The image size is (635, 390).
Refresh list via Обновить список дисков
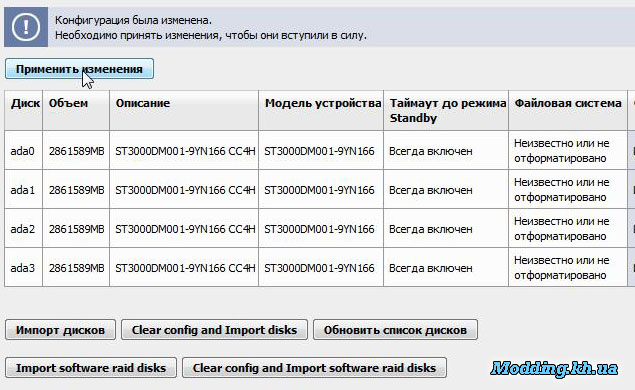(395, 330)
